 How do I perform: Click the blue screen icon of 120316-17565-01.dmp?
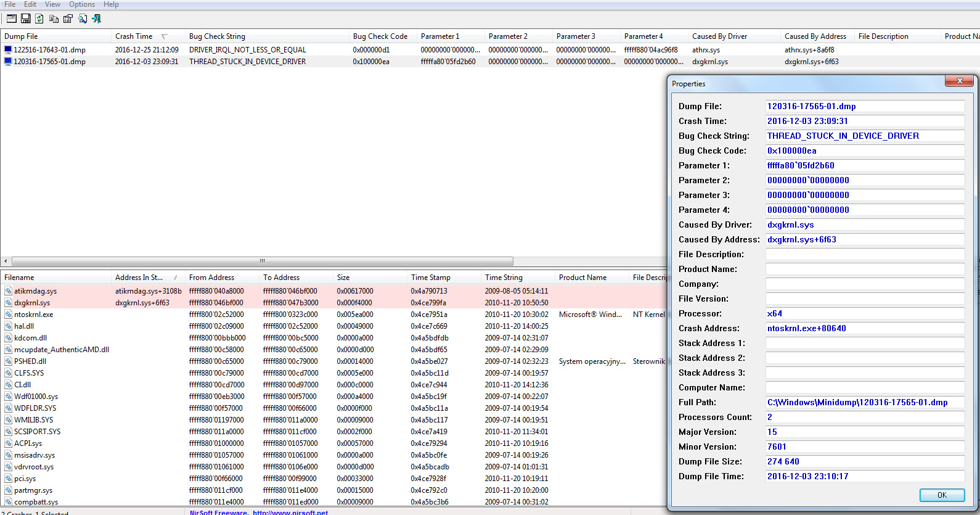8,61
